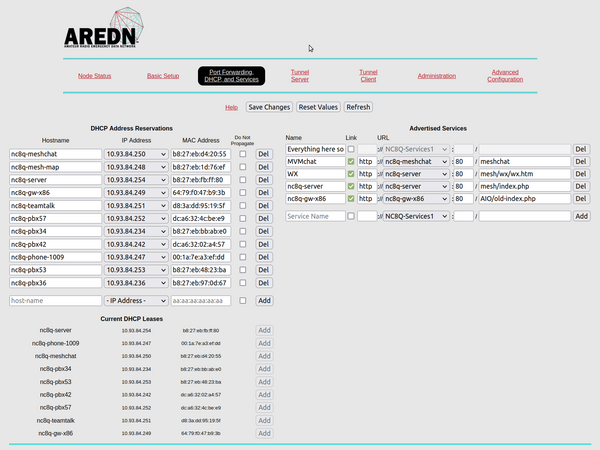Screen dimensions: 600x450
Task: Open IP dropdown showing 10.93.84.248
Action: [x=136, y=167]
